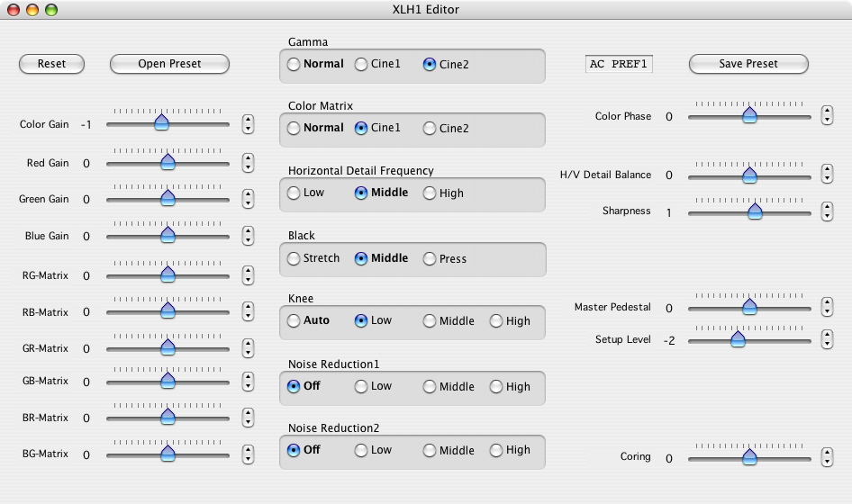Turn Noise Reduction1 Off

(294, 386)
